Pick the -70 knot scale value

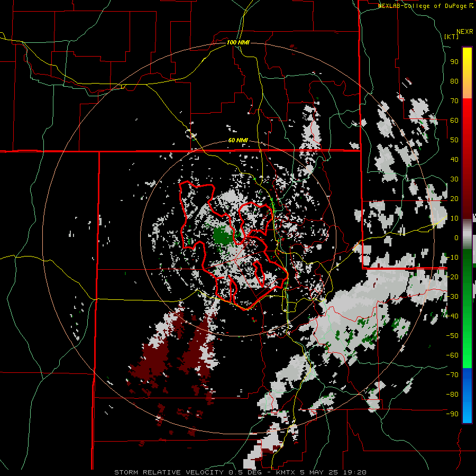pos(452,375)
